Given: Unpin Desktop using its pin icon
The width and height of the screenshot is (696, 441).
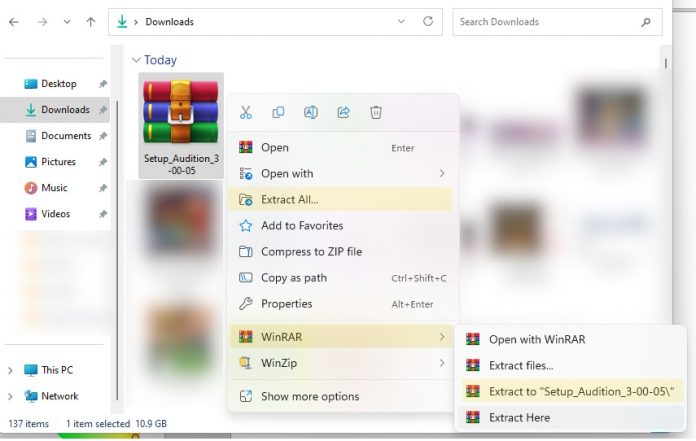Looking at the screenshot, I should 103,84.
